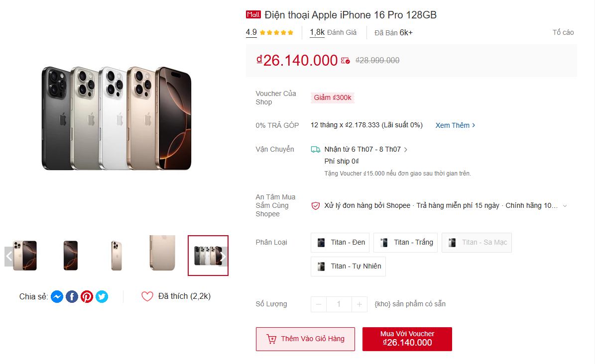Expand the An Tâm Mua Sắm details

(x=565, y=205)
